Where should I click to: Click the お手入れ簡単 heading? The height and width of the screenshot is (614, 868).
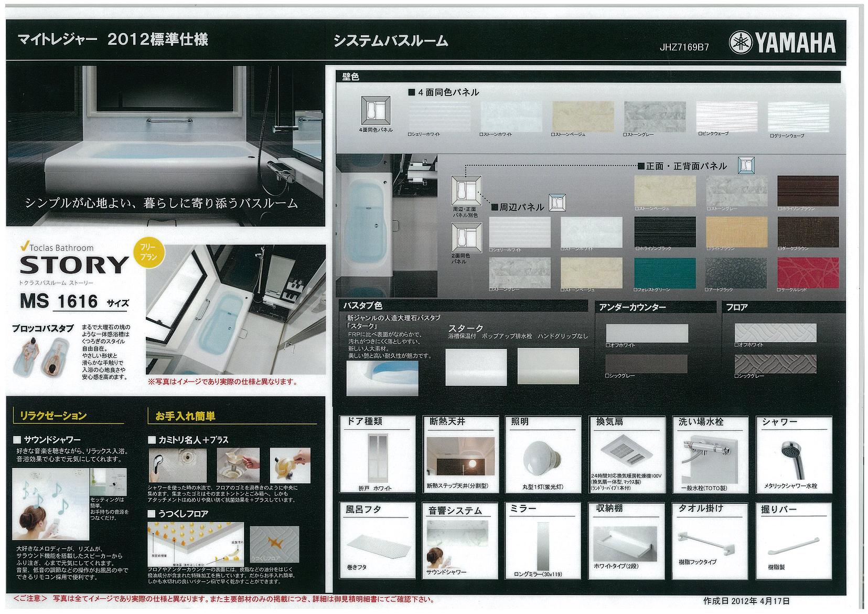click(186, 416)
